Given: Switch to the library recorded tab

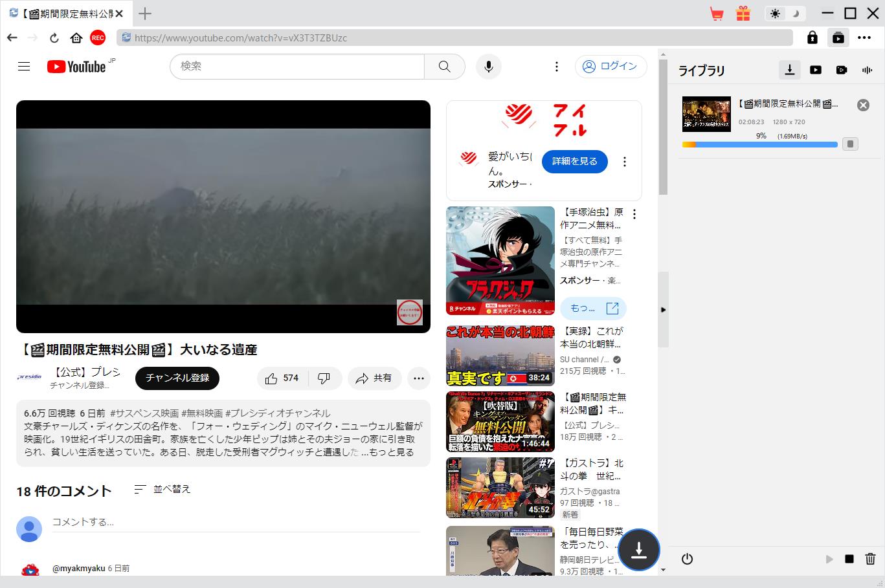Looking at the screenshot, I should (842, 70).
